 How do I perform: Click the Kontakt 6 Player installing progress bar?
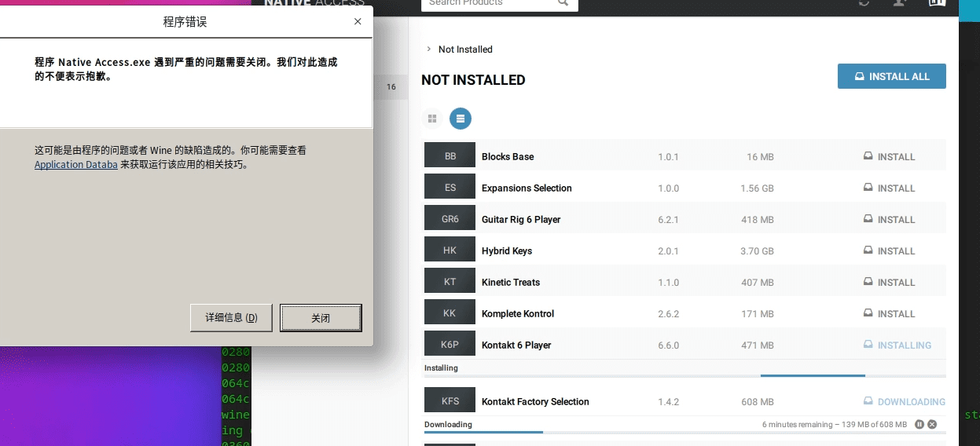click(684, 376)
